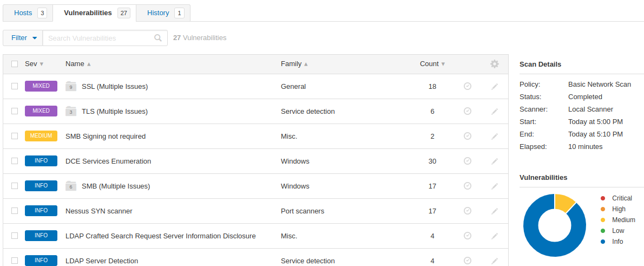The width and height of the screenshot is (644, 266).
Task: Click the folder icon beside the TLS group
Action: pyautogui.click(x=71, y=111)
